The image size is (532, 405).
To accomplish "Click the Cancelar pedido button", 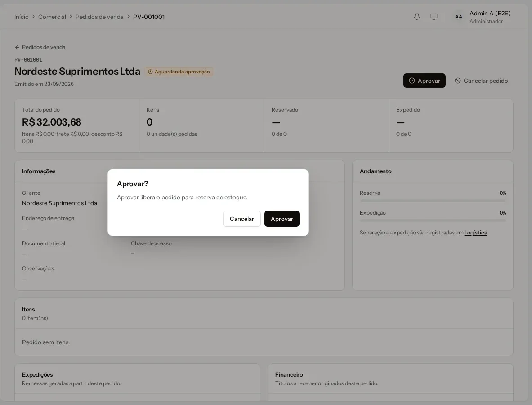I will click(x=481, y=81).
